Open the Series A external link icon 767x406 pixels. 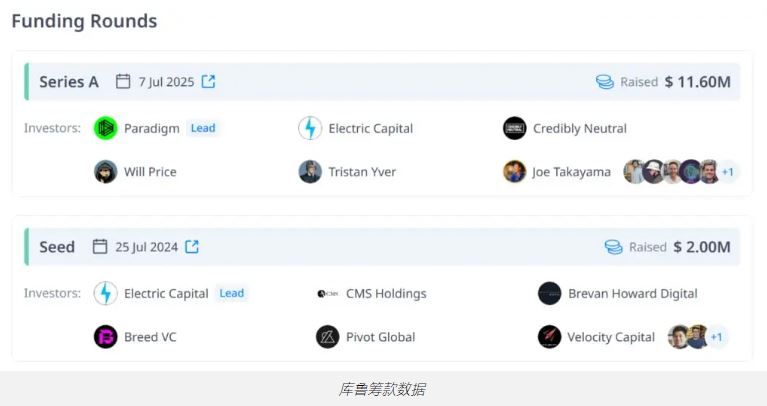click(208, 81)
